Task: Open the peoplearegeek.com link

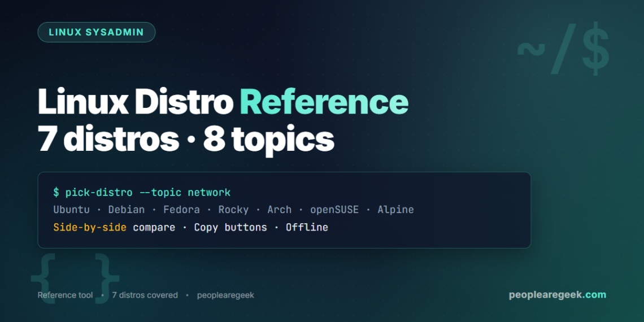Action: click(558, 295)
